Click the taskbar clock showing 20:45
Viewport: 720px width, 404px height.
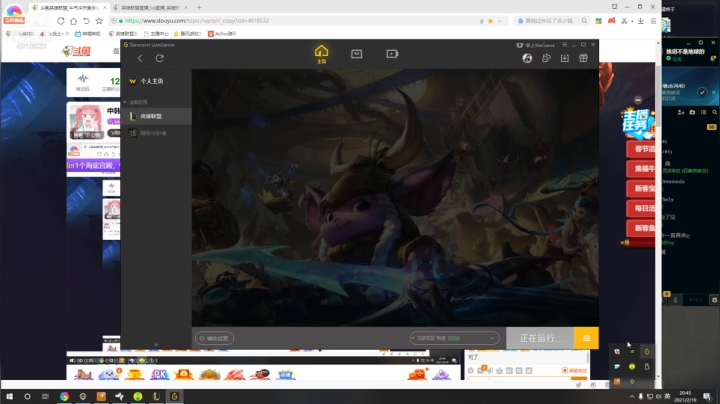point(686,396)
